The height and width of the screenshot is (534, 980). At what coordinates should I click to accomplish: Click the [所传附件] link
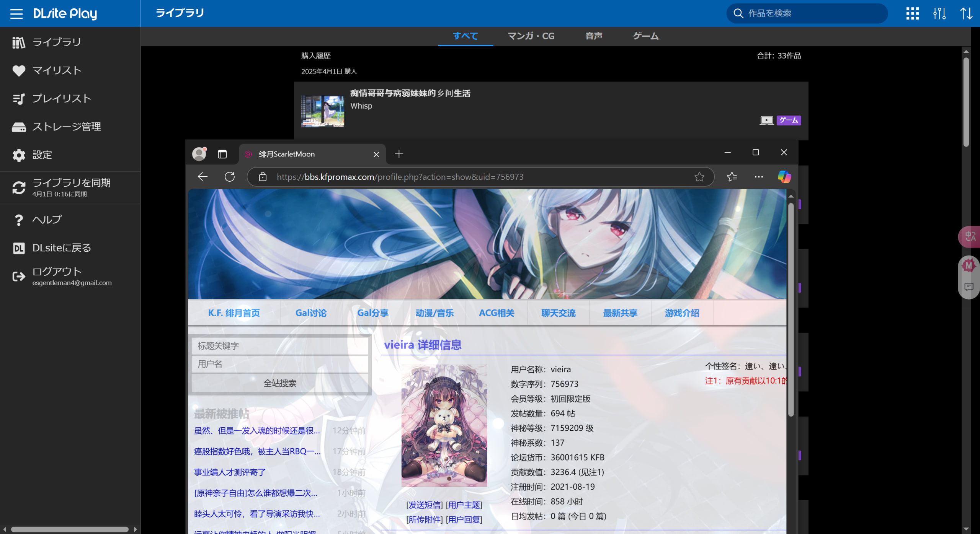(425, 519)
